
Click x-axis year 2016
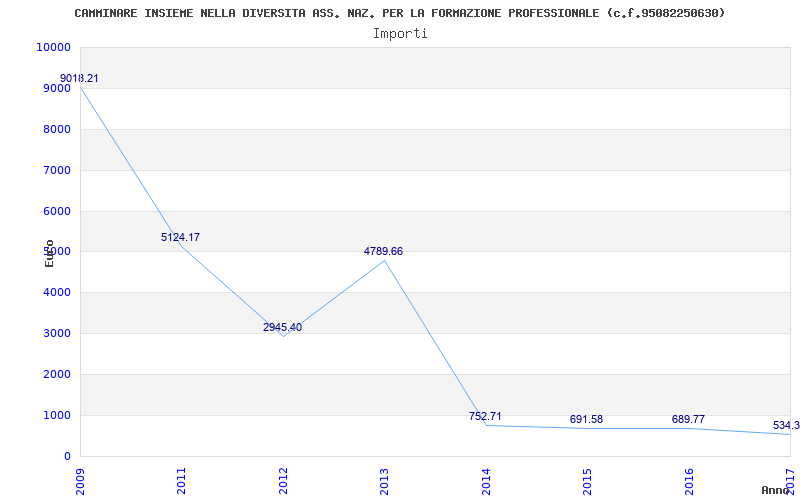(x=689, y=480)
